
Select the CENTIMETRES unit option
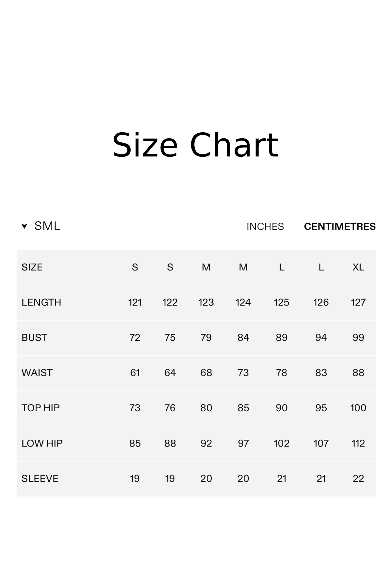pyautogui.click(x=340, y=226)
